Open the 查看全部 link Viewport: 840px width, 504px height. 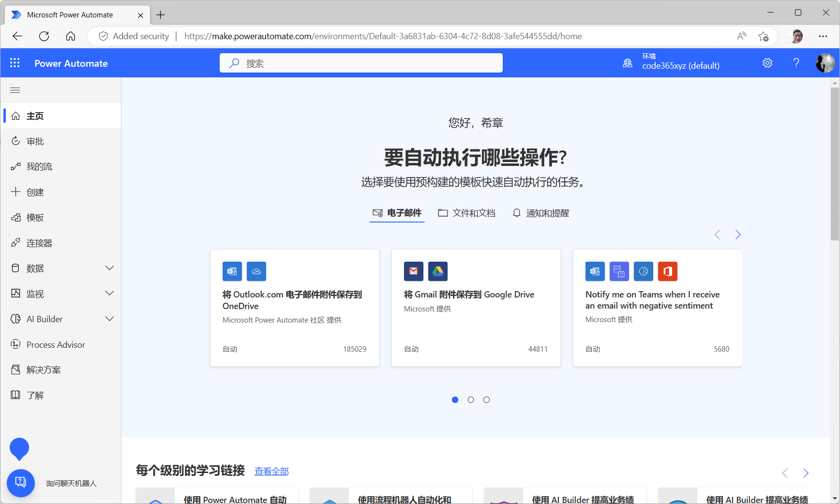[x=271, y=471]
